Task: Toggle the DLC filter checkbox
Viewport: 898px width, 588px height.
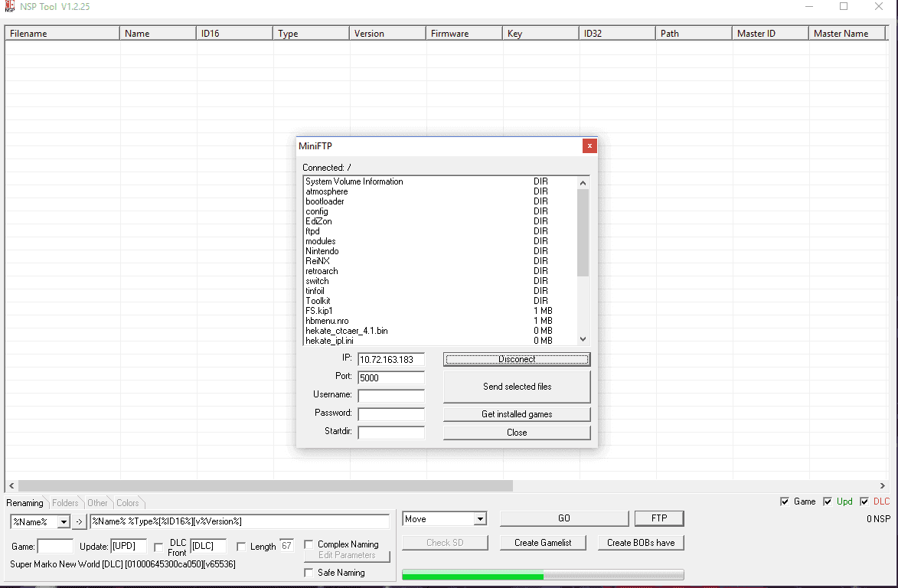Action: (x=864, y=501)
